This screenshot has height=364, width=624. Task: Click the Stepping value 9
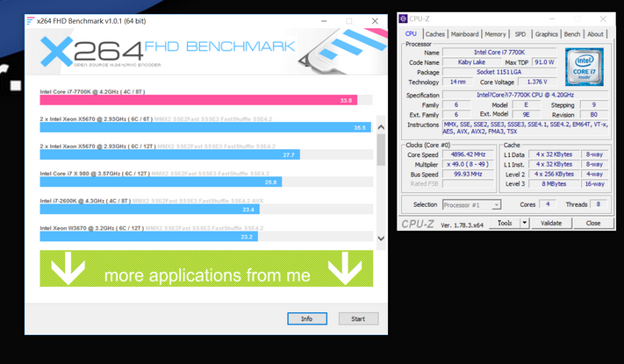click(x=594, y=104)
